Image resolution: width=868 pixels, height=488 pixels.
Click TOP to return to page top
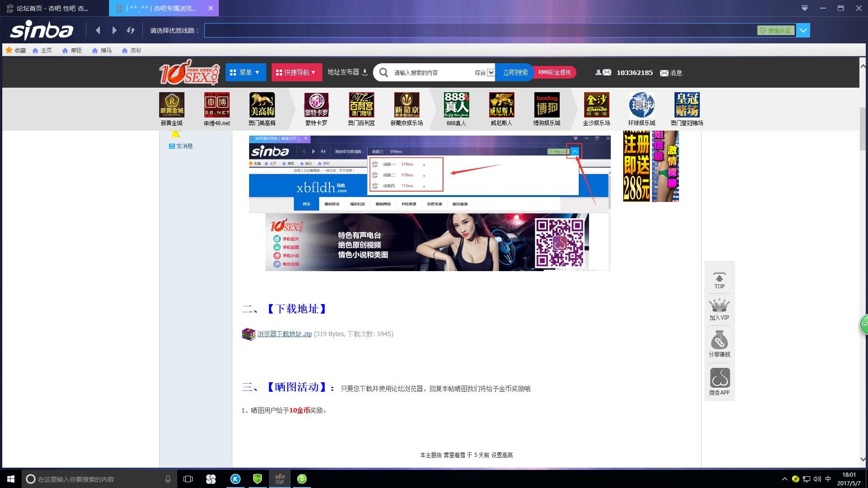click(719, 279)
